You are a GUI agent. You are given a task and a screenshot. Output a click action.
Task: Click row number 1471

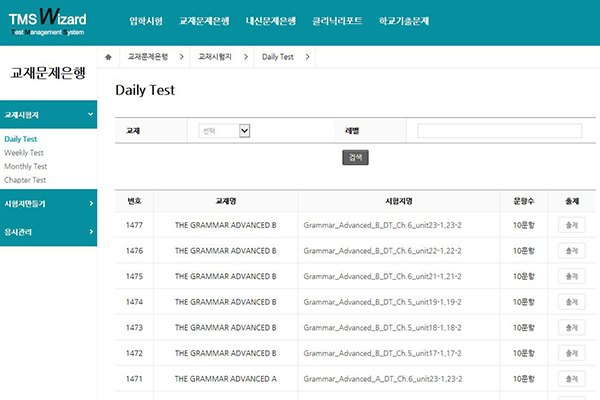tap(134, 379)
